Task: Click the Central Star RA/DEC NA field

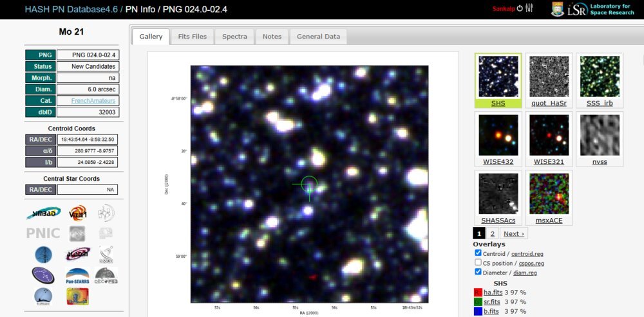Action: [x=88, y=190]
